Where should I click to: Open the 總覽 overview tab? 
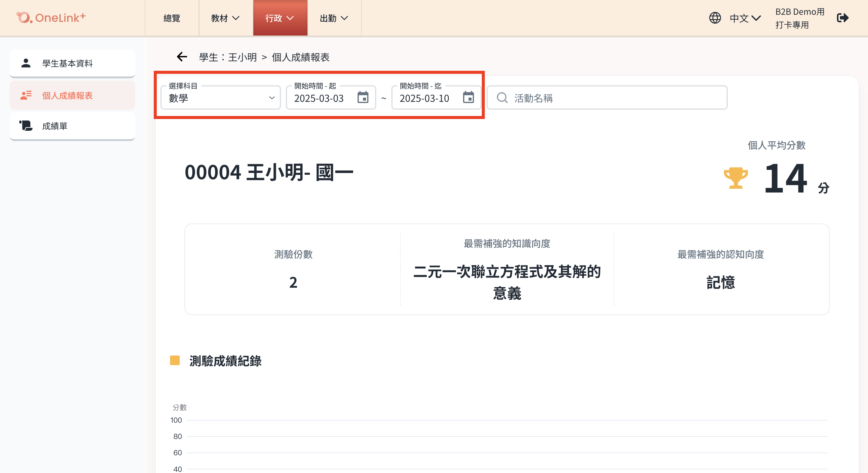click(x=172, y=18)
